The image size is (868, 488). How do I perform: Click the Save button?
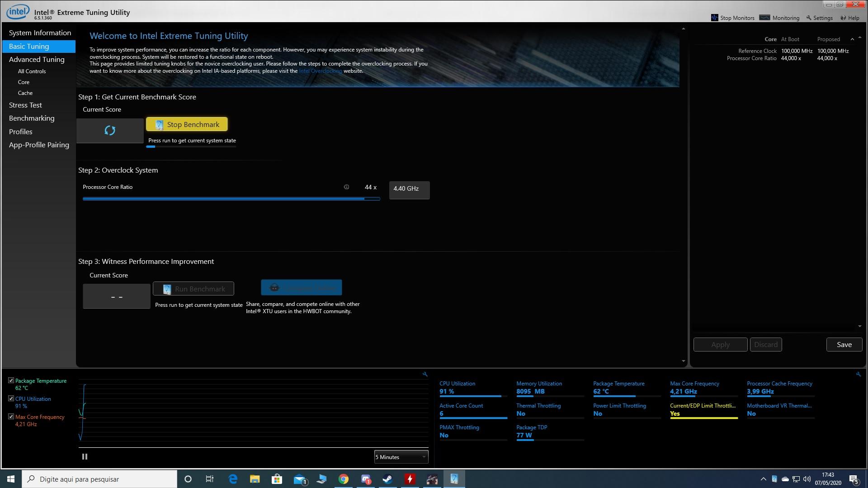[844, 344]
